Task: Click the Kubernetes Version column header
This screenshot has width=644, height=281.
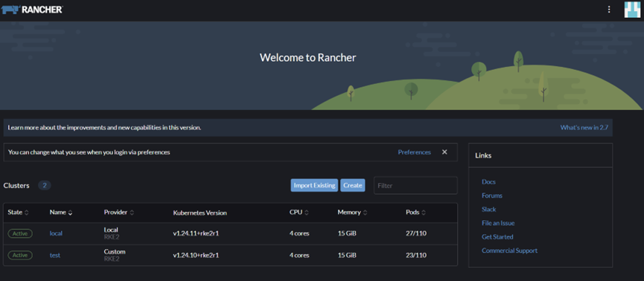Action: coord(200,213)
